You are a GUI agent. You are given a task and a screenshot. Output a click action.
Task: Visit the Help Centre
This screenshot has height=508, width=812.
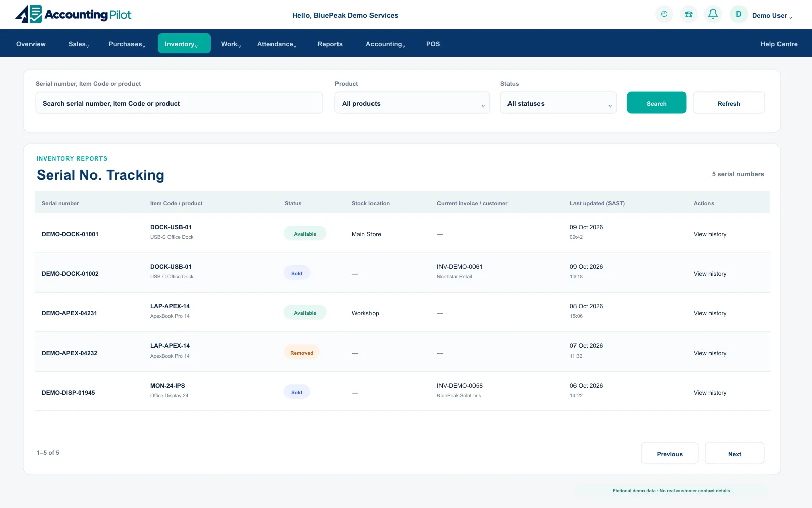[779, 44]
